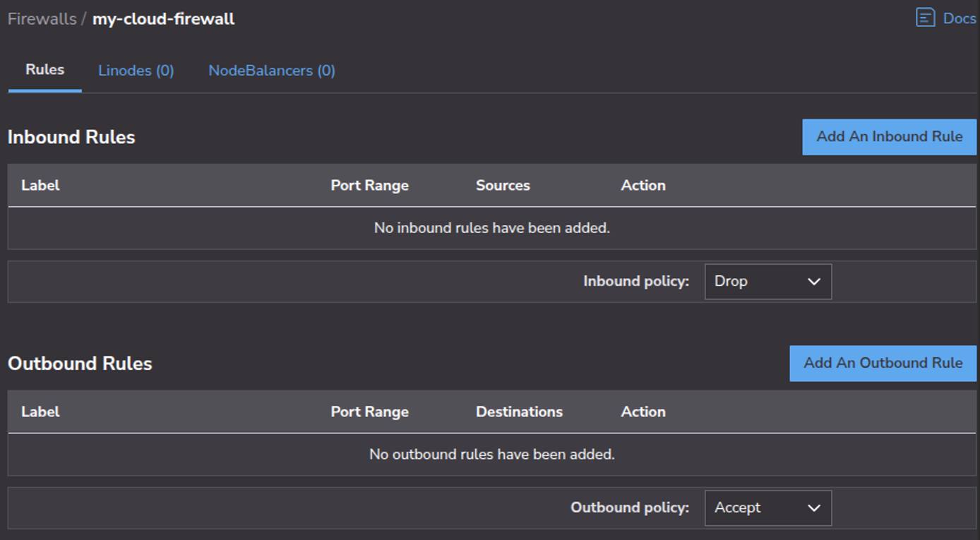Open the Docs link
This screenshot has width=980, height=540.
pyautogui.click(x=959, y=18)
